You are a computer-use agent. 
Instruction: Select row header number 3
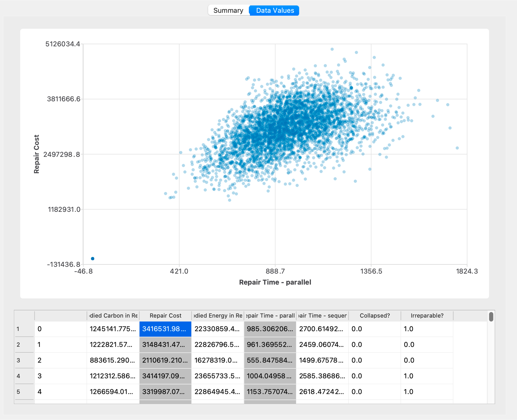24,360
